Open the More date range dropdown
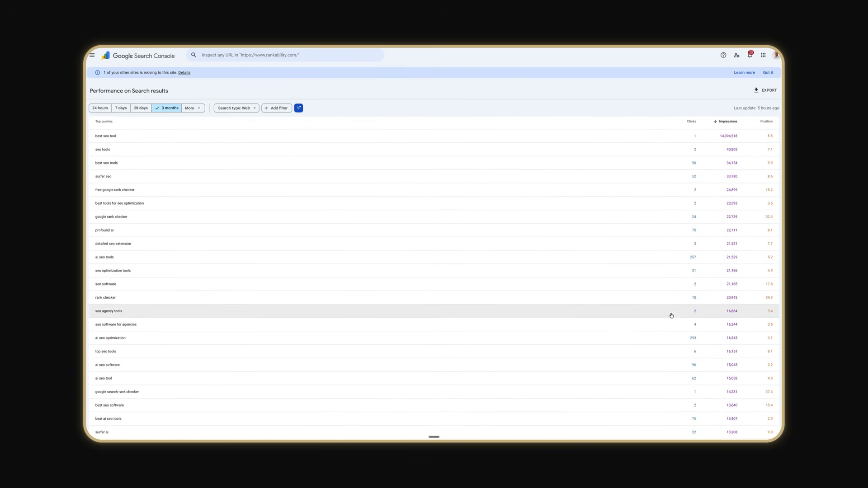The image size is (868, 488). point(193,108)
